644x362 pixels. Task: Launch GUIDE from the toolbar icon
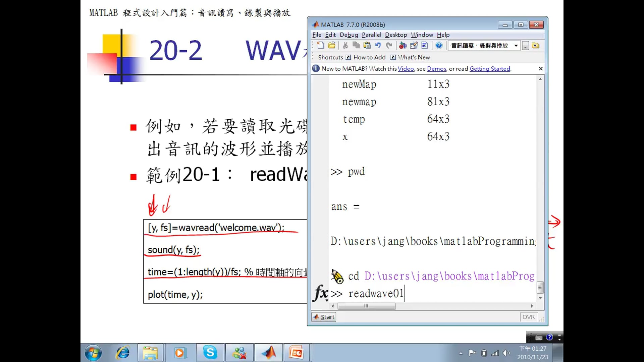(414, 45)
